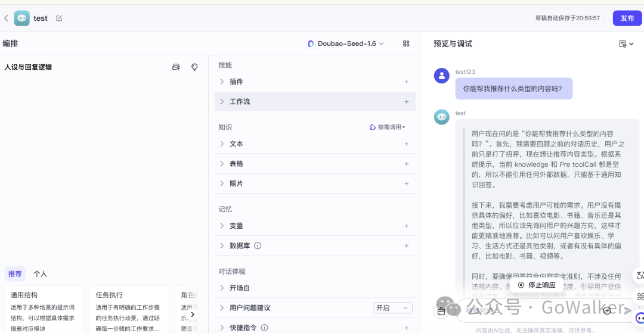Click the lightbulb optimize prompt icon

tap(194, 67)
